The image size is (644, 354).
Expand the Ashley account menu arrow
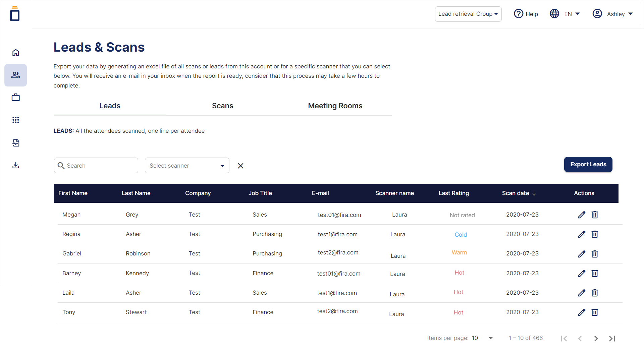click(631, 14)
